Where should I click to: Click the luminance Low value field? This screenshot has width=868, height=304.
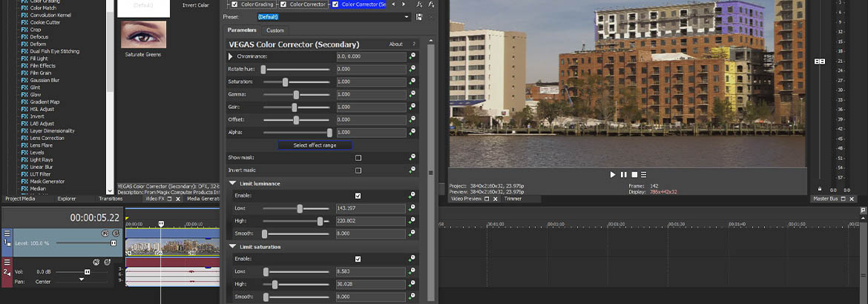(371, 208)
